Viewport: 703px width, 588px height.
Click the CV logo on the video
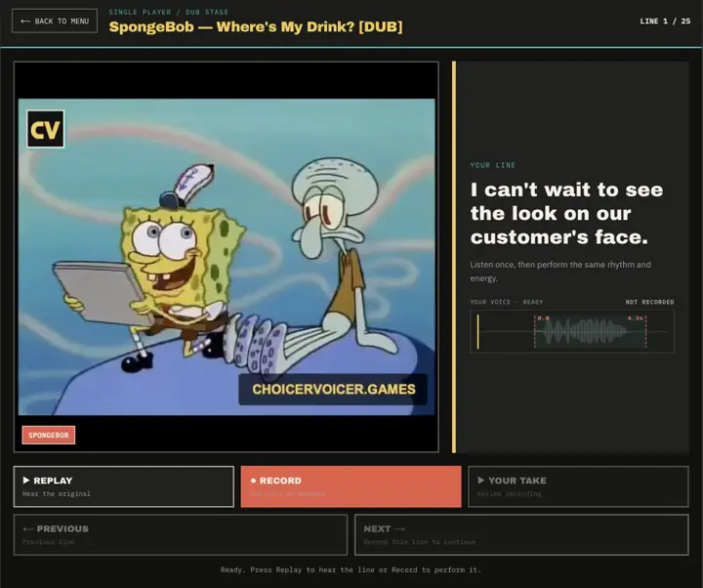pyautogui.click(x=45, y=129)
